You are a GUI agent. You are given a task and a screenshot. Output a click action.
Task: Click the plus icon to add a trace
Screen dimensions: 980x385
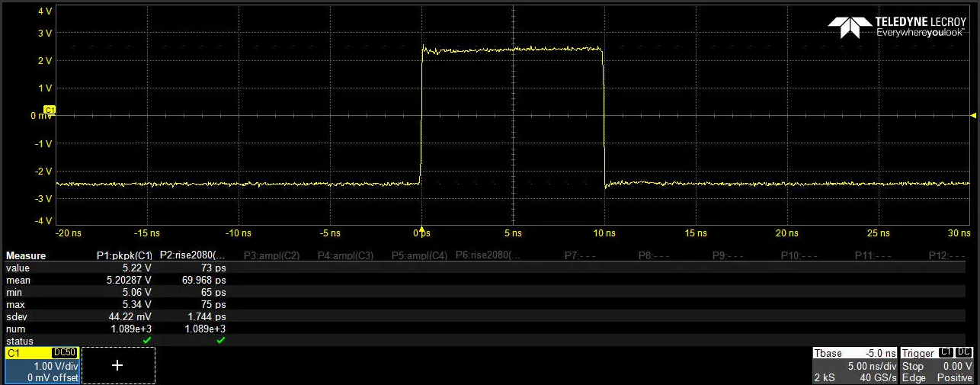tap(117, 365)
